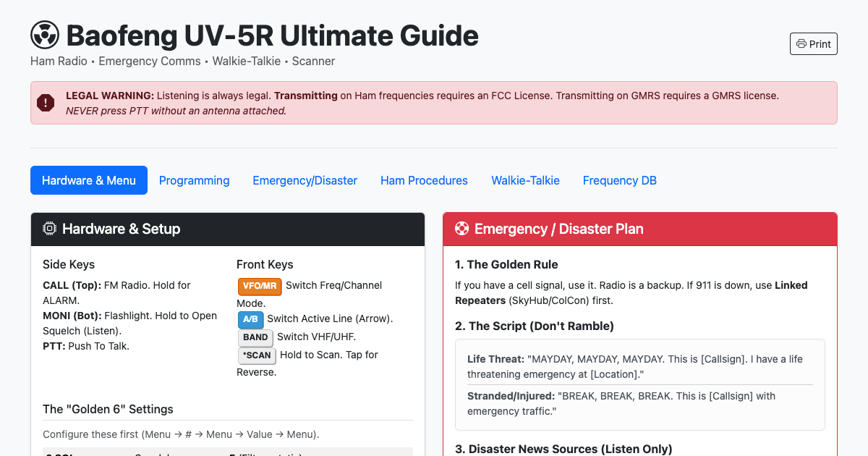The image size is (868, 456).
Task: Open the Emergency/Disaster tab
Action: click(x=305, y=180)
